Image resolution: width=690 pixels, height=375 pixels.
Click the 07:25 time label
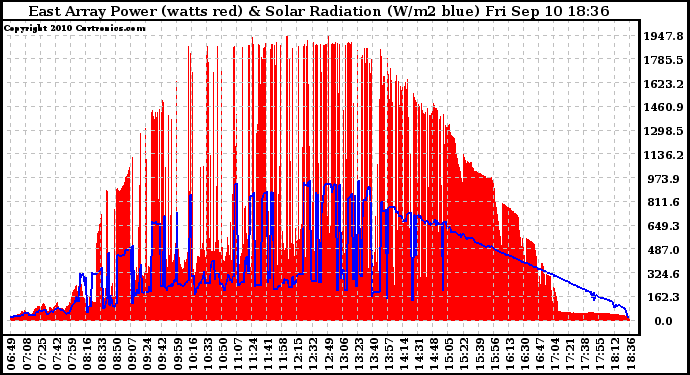(x=41, y=354)
